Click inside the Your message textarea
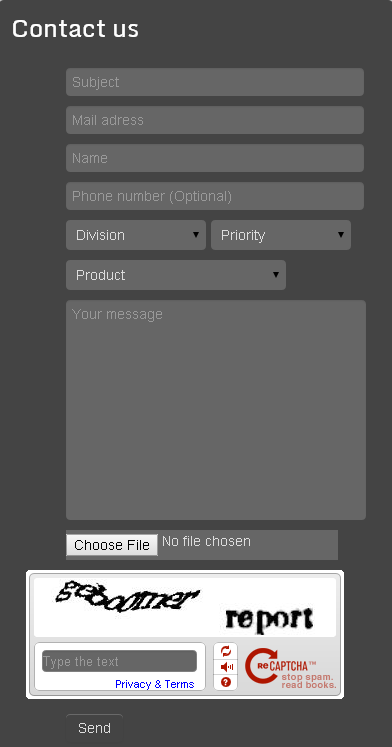This screenshot has width=392, height=747. tap(216, 410)
